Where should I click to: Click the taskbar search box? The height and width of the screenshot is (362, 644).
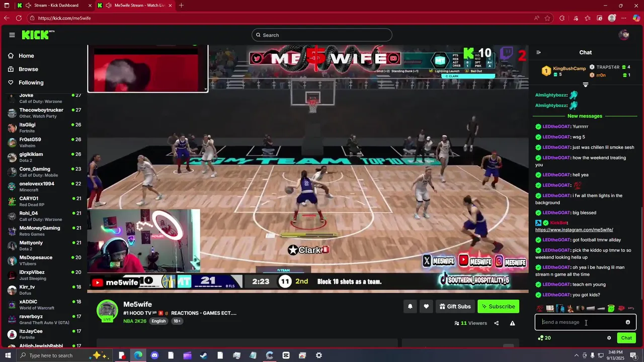(x=65, y=355)
